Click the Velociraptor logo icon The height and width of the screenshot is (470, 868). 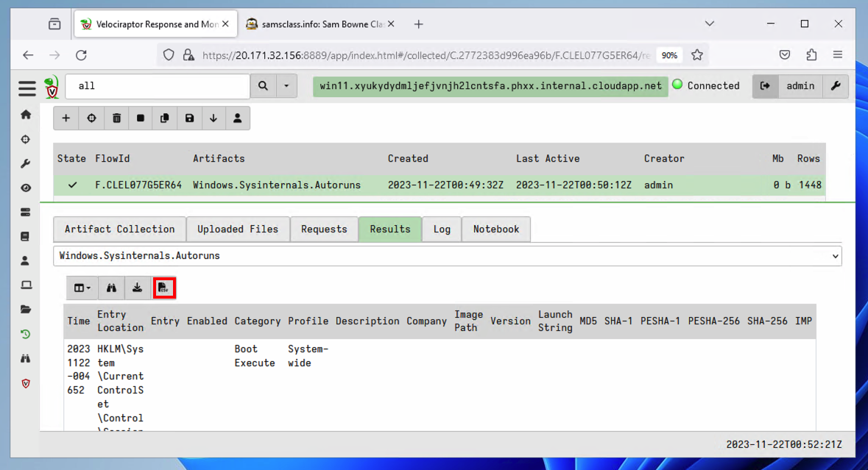click(x=52, y=88)
